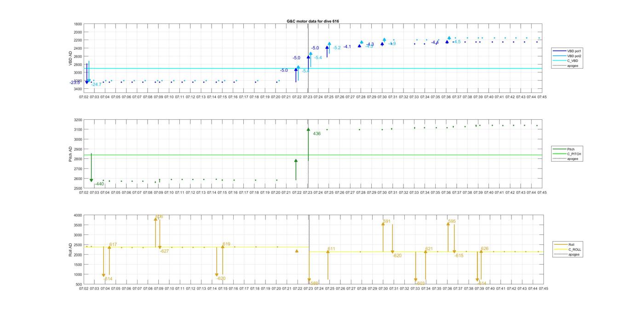Viewport: 644px width, 319px height.
Task: Click the figure title 'G&C motor data for dive 616'
Action: [313, 21]
